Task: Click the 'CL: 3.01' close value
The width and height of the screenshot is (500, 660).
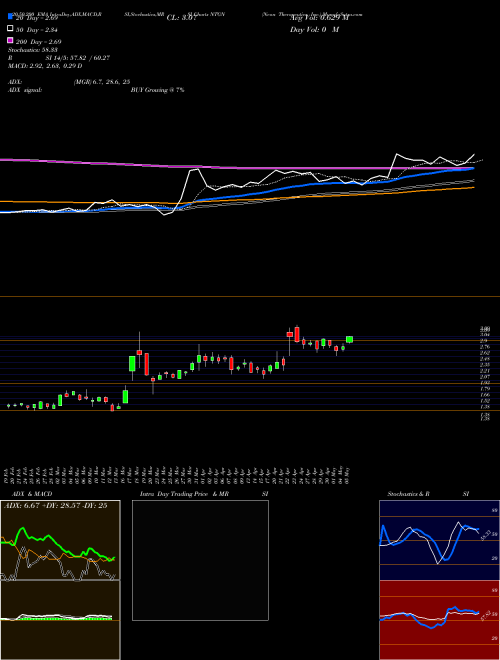Action: tap(181, 18)
